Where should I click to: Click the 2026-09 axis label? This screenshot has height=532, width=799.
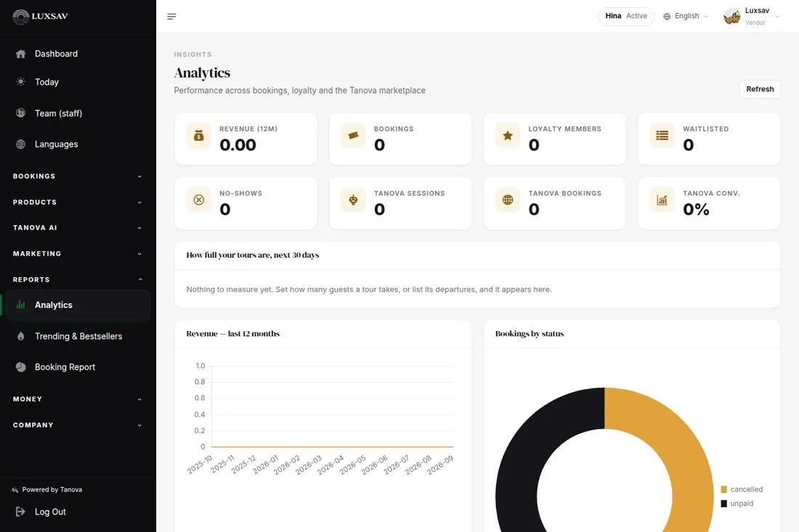[439, 465]
